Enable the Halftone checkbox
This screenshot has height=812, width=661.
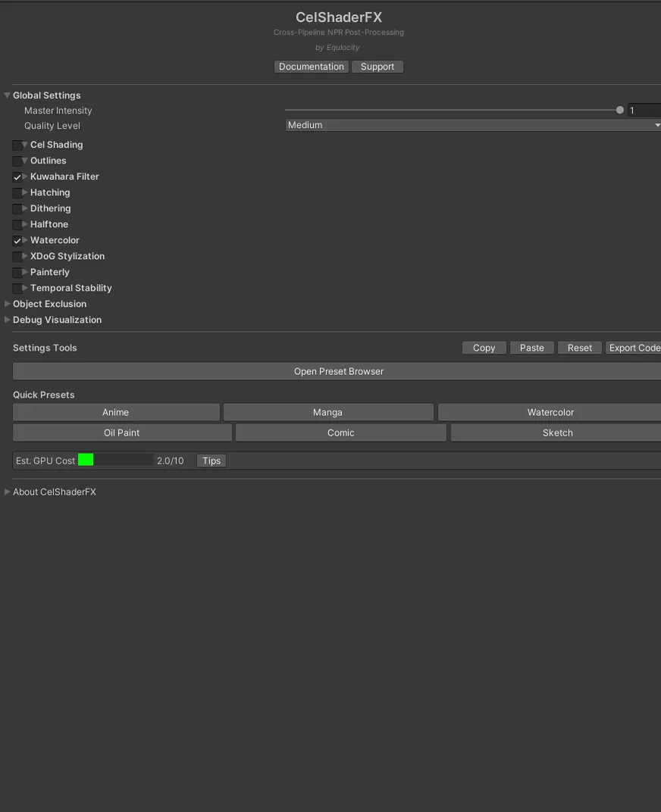click(17, 225)
